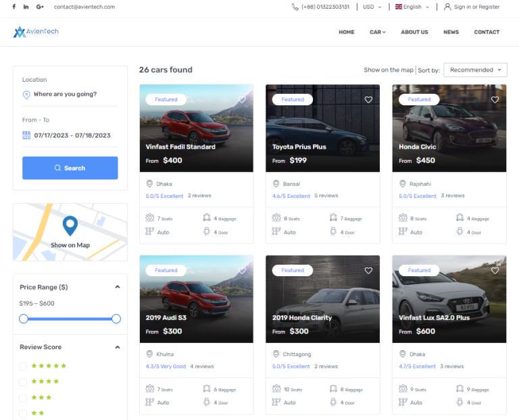The height and width of the screenshot is (420, 519).
Task: Open the CAR navigation menu
Action: pyautogui.click(x=378, y=32)
